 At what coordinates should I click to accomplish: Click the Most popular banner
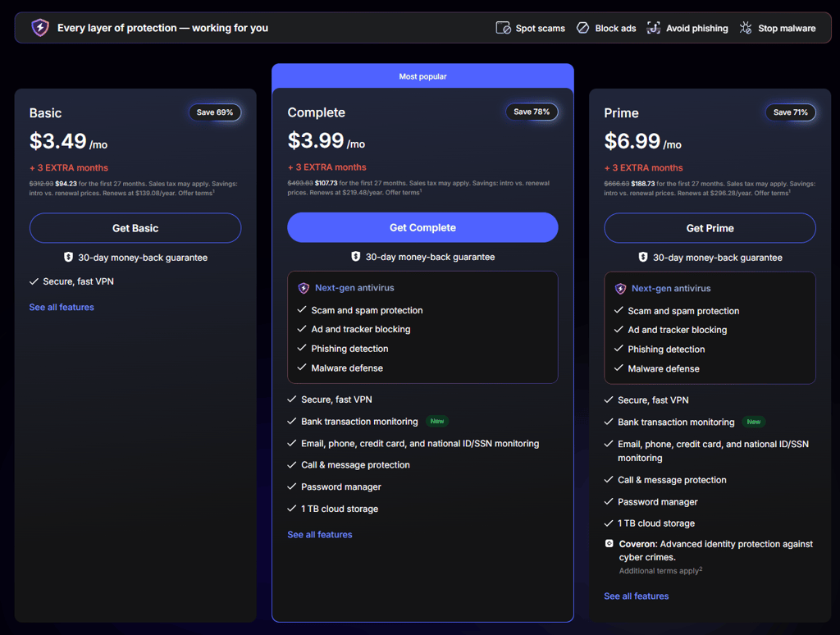pos(422,76)
